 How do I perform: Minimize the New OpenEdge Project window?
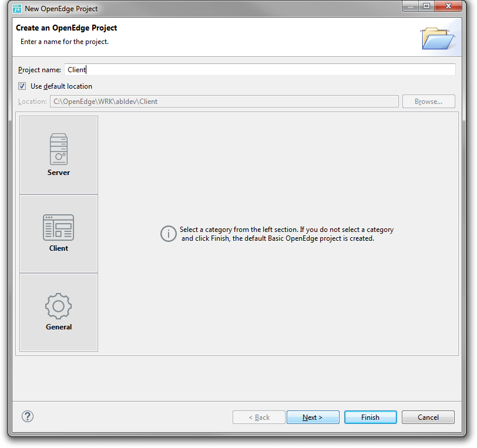(411, 6)
